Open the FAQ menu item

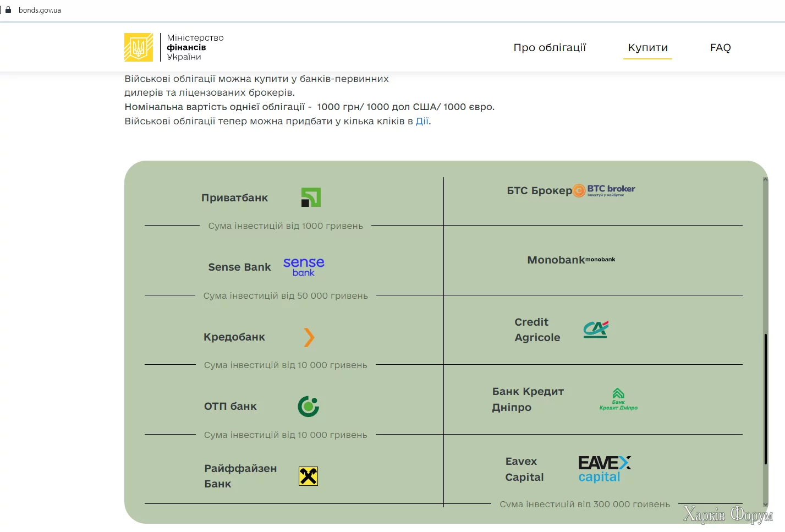click(x=720, y=48)
